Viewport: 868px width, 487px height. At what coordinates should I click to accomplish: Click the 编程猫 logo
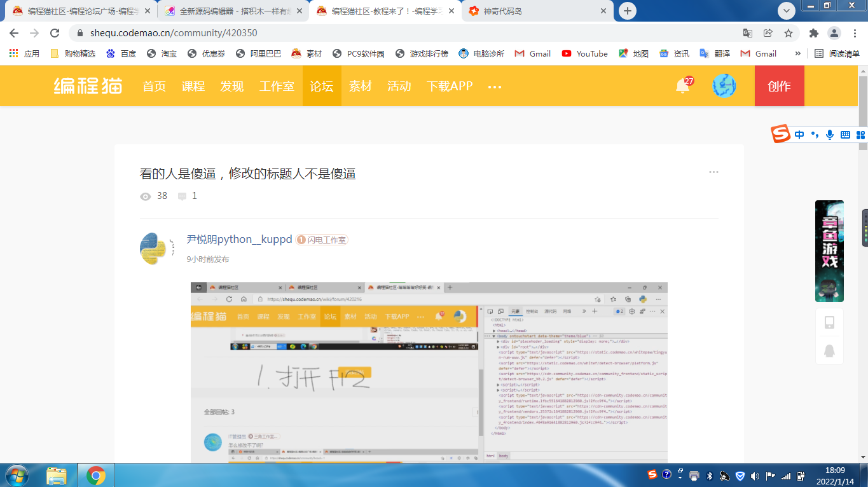point(88,86)
